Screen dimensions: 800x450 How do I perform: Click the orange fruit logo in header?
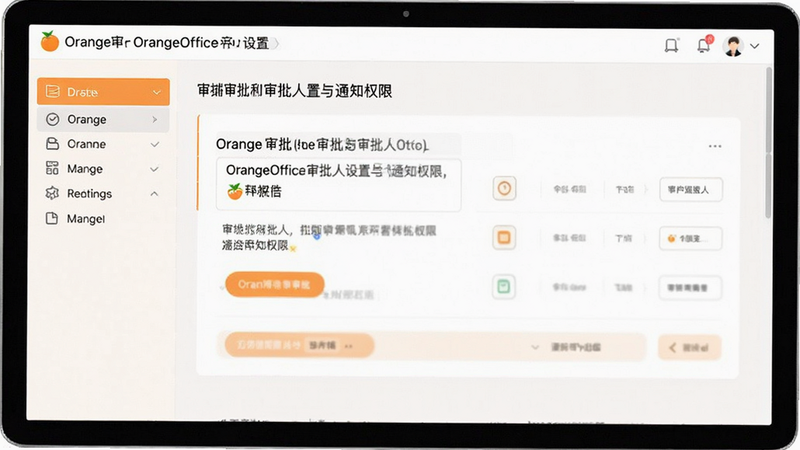(x=49, y=41)
